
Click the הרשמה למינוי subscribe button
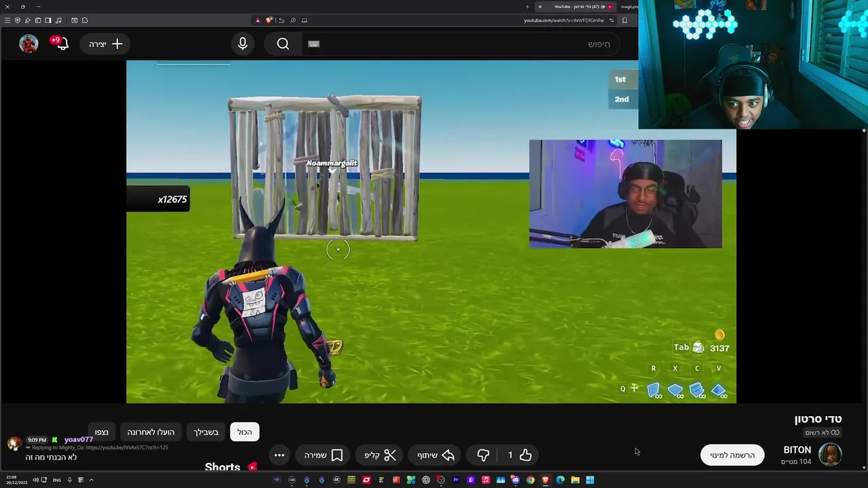point(732,455)
